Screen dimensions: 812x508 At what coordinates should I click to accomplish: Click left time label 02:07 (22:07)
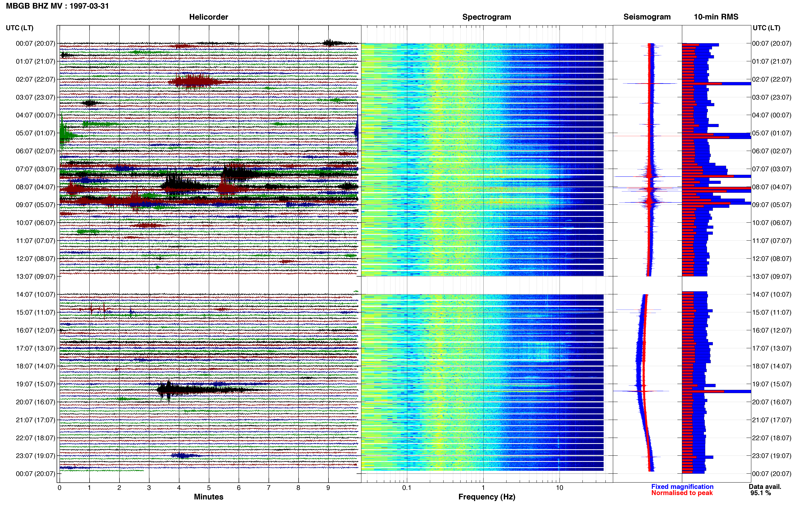tap(35, 79)
